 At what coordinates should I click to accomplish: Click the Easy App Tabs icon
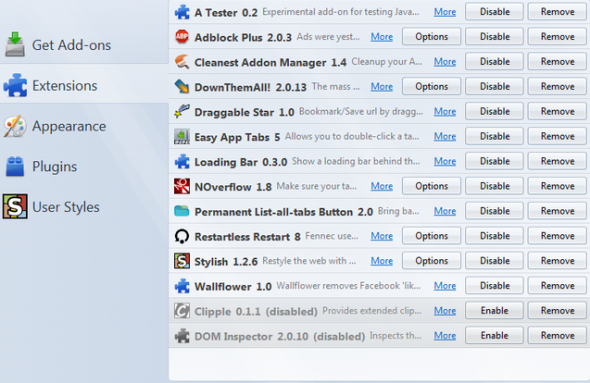[x=182, y=136]
